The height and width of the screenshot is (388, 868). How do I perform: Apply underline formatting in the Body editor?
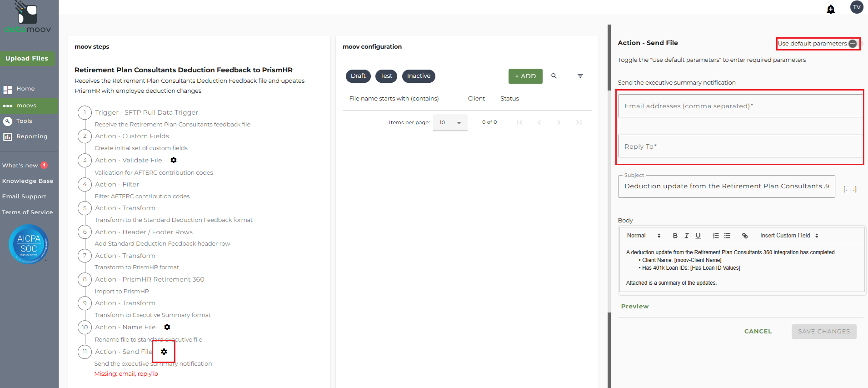[698, 236]
